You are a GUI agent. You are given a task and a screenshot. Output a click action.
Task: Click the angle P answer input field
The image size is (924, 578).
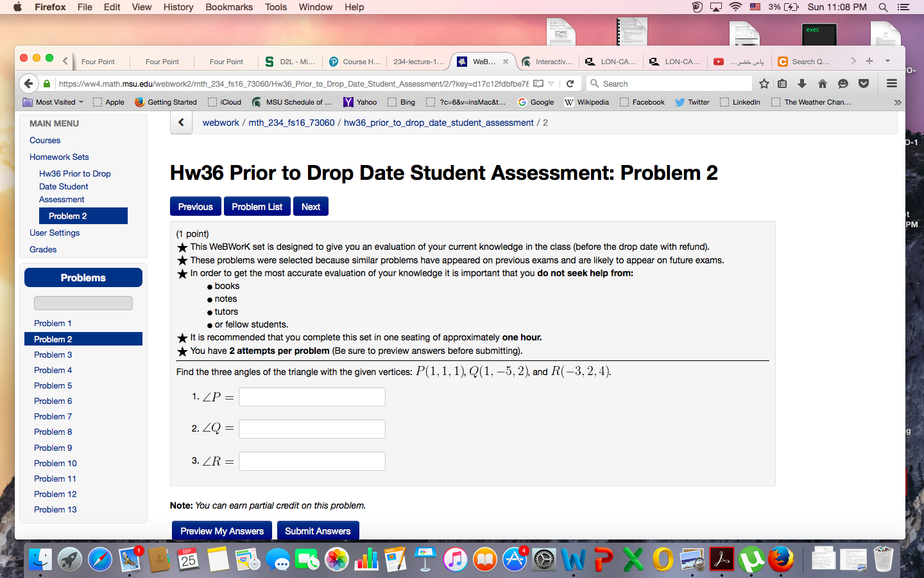coord(312,397)
